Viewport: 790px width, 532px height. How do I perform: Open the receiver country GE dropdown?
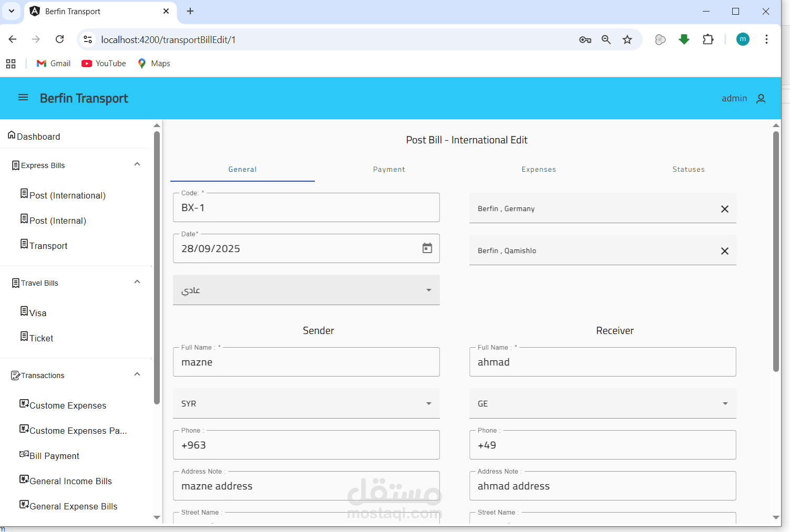603,403
